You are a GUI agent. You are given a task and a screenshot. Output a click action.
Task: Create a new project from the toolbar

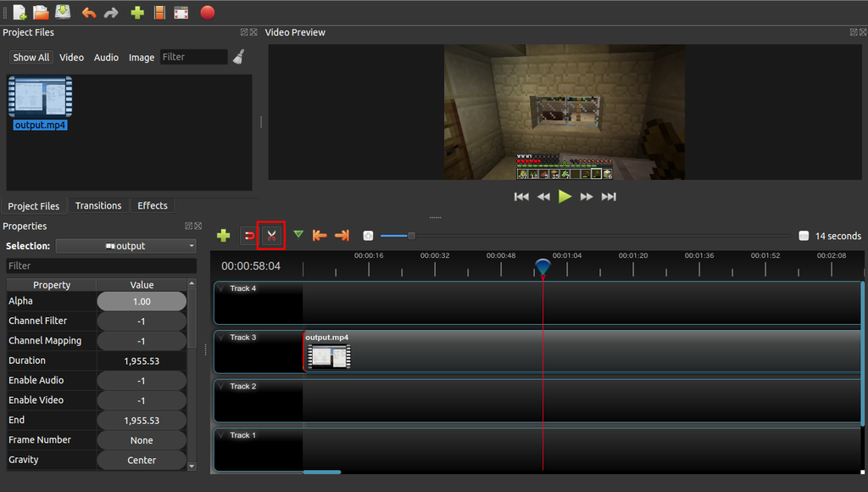pyautogui.click(x=19, y=12)
